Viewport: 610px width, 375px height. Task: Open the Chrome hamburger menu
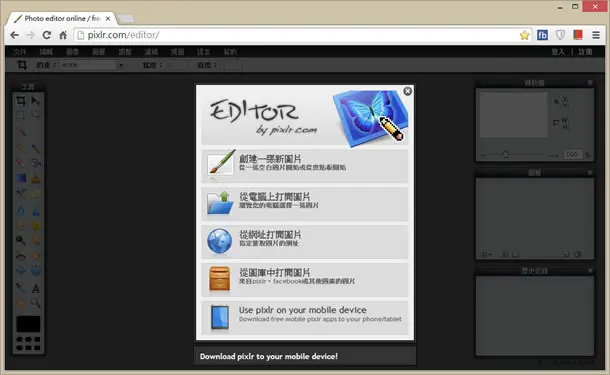pos(596,35)
